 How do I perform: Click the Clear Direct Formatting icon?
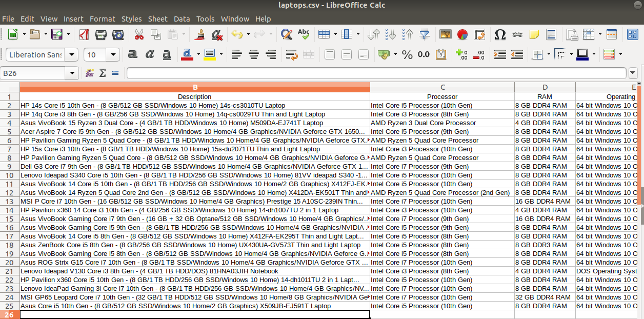(217, 34)
